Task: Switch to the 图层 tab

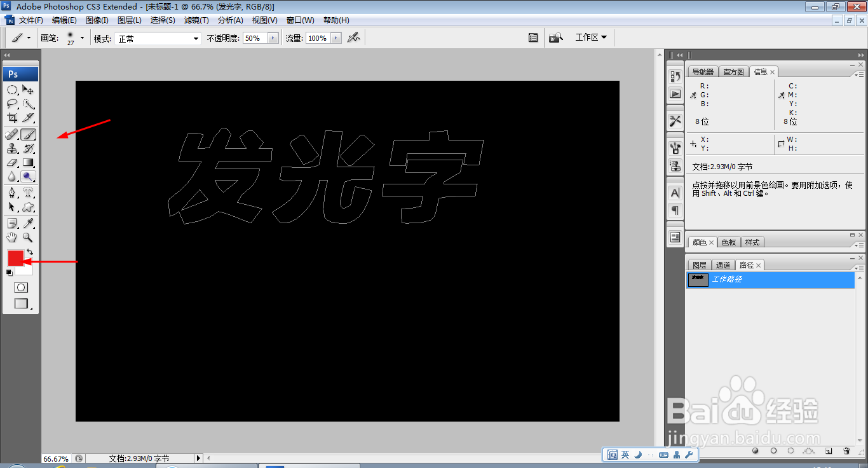Action: [x=700, y=265]
